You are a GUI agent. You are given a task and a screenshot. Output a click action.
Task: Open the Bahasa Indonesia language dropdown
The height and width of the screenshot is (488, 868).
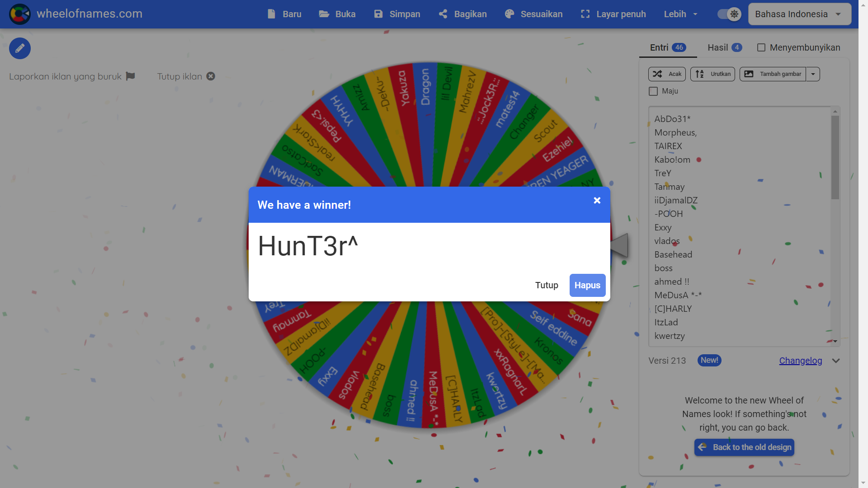pyautogui.click(x=799, y=14)
